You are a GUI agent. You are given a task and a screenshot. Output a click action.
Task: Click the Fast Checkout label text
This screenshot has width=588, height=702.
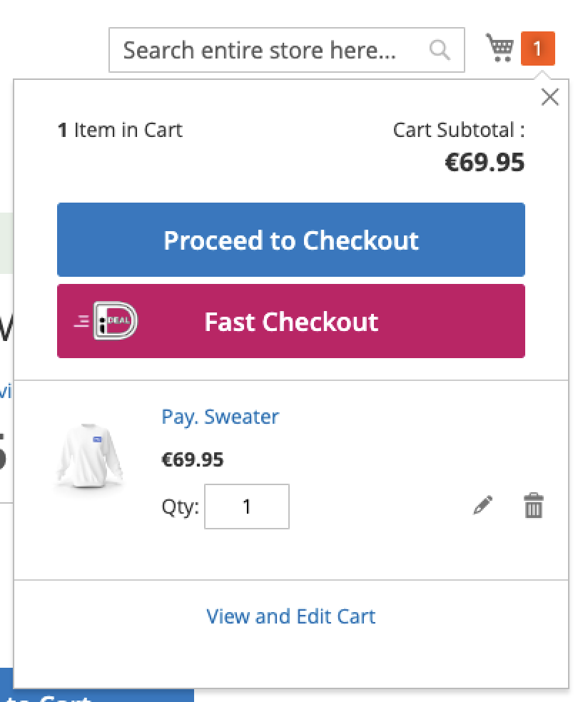coord(291,322)
